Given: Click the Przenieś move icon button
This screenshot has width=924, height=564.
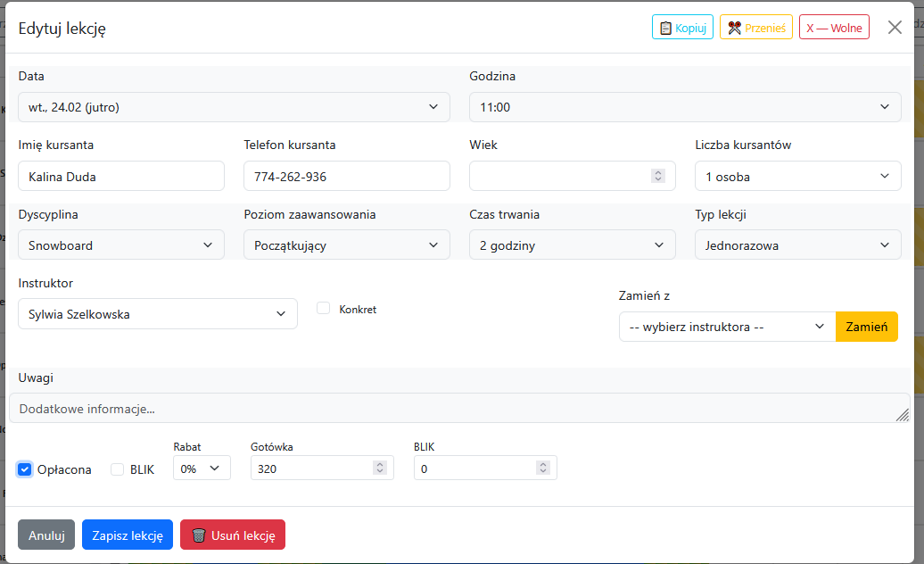Looking at the screenshot, I should [734, 28].
